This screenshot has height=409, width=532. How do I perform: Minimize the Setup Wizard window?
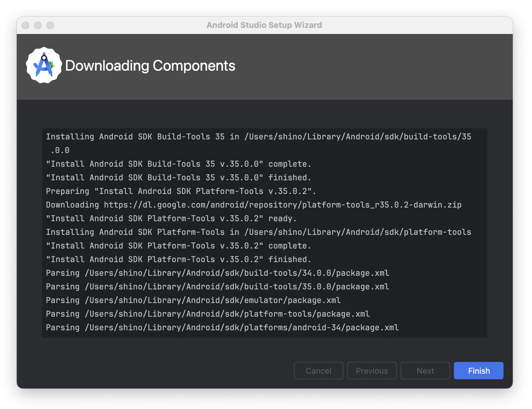[x=38, y=25]
